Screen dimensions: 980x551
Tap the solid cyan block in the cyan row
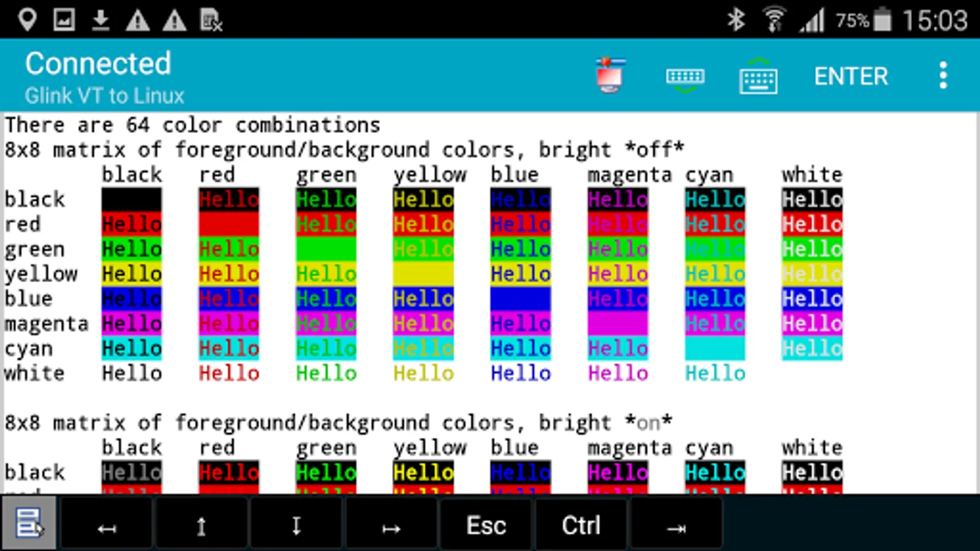[715, 348]
